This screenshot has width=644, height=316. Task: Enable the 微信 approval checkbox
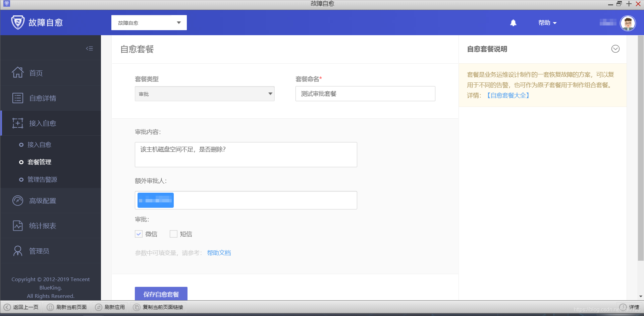pyautogui.click(x=139, y=234)
